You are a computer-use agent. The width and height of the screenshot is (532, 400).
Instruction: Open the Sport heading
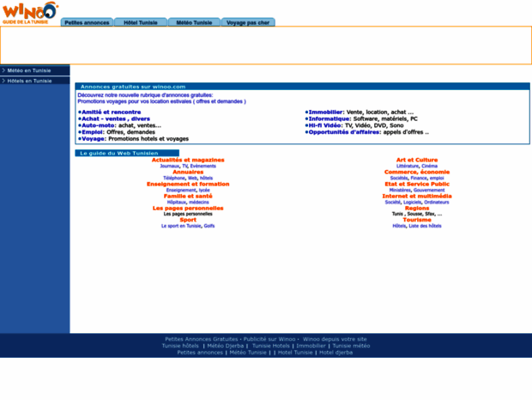[x=188, y=220]
